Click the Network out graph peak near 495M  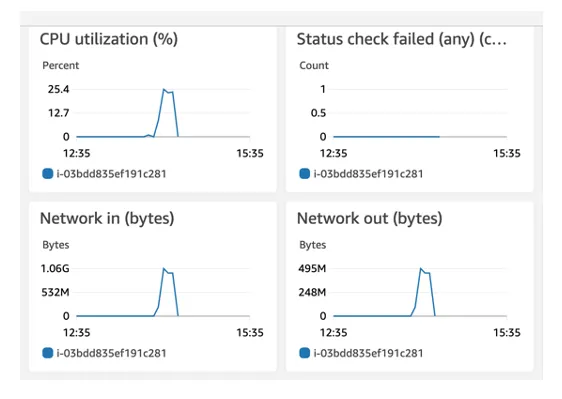[x=421, y=268]
